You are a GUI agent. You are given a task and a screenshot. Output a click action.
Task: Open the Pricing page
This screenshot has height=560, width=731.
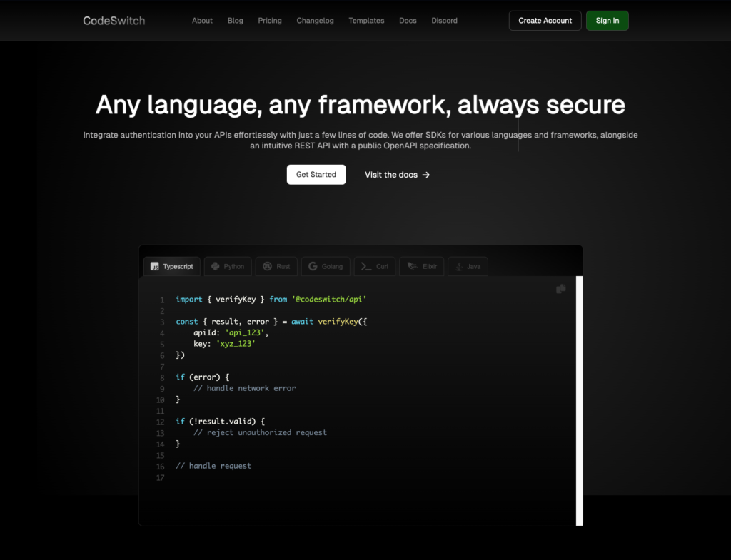tap(270, 21)
